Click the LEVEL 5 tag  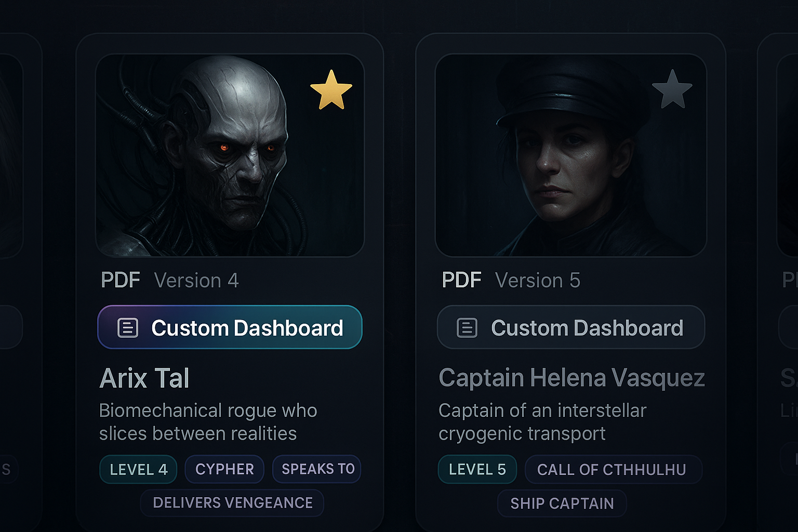[x=477, y=470]
